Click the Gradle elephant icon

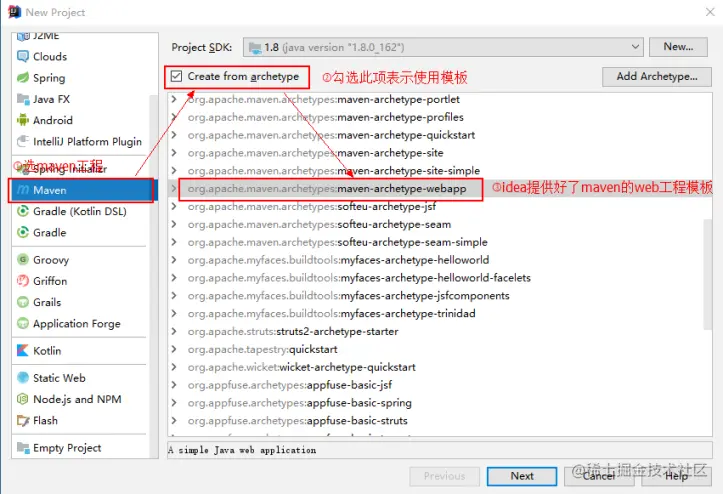(23, 232)
